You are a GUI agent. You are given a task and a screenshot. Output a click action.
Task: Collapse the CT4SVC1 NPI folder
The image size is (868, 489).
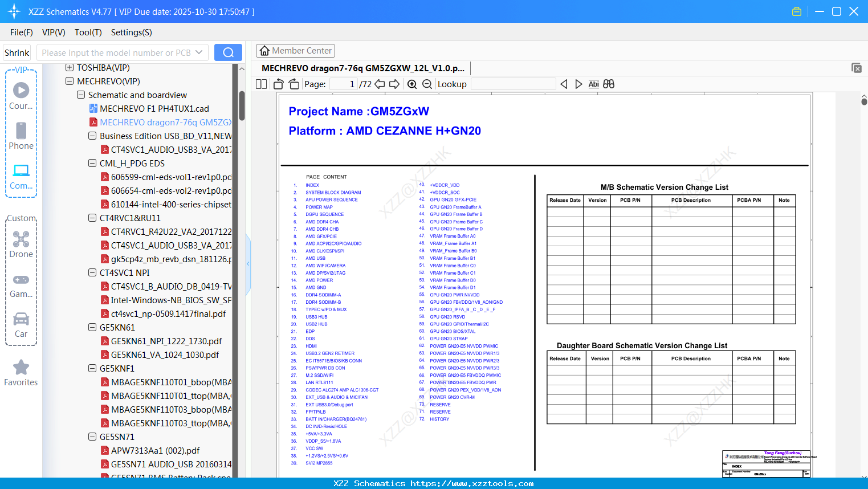[x=92, y=272]
